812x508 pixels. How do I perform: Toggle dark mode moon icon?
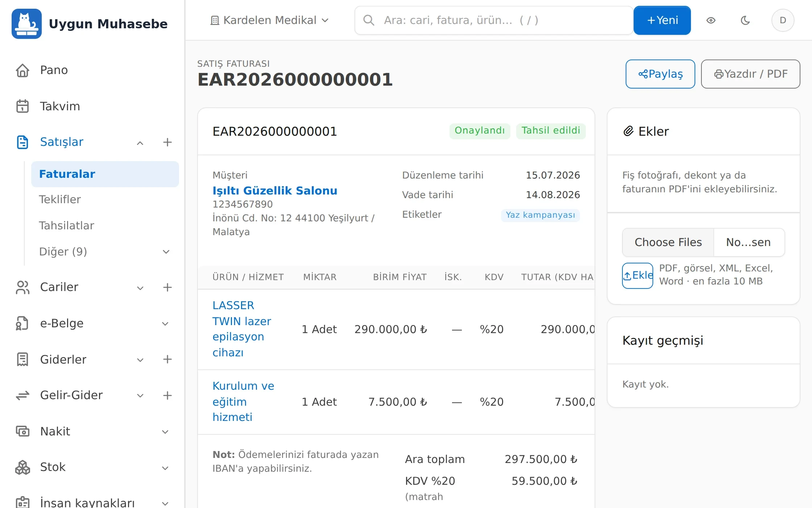coord(745,20)
